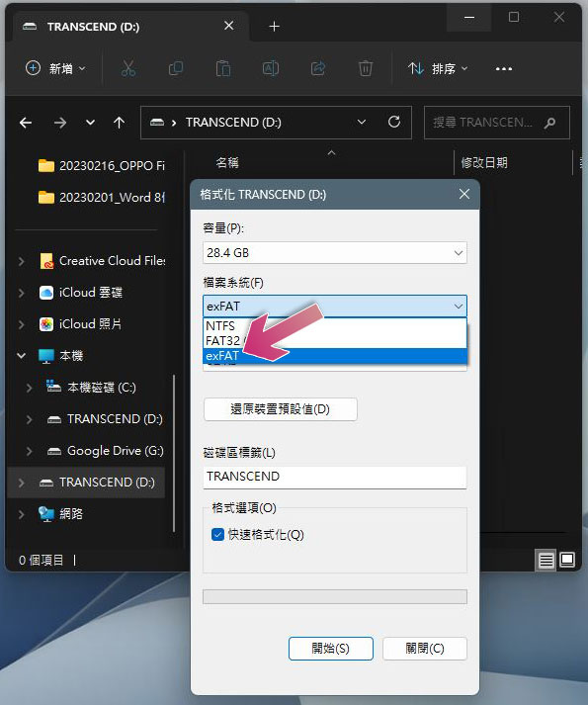Click the 關閉 close button
Image resolution: width=588 pixels, height=705 pixels.
[425, 649]
